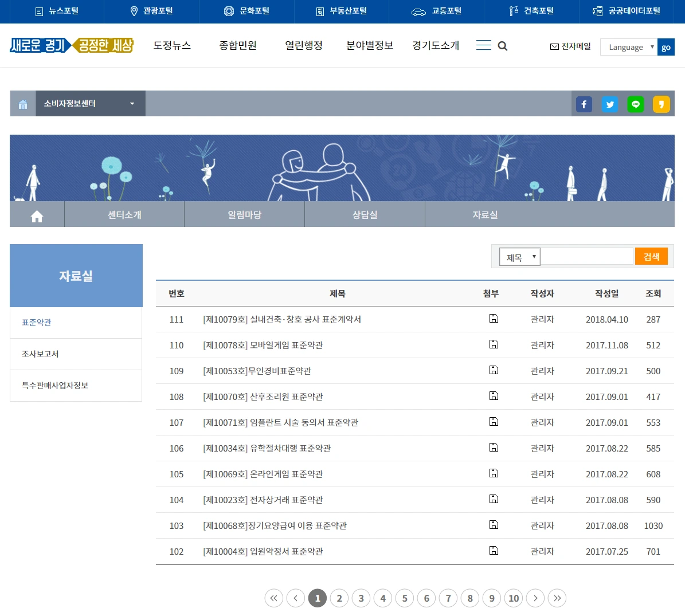Expand the 소비자정보센터 breadcrumb dropdown
This screenshot has width=685, height=616.
[x=91, y=104]
